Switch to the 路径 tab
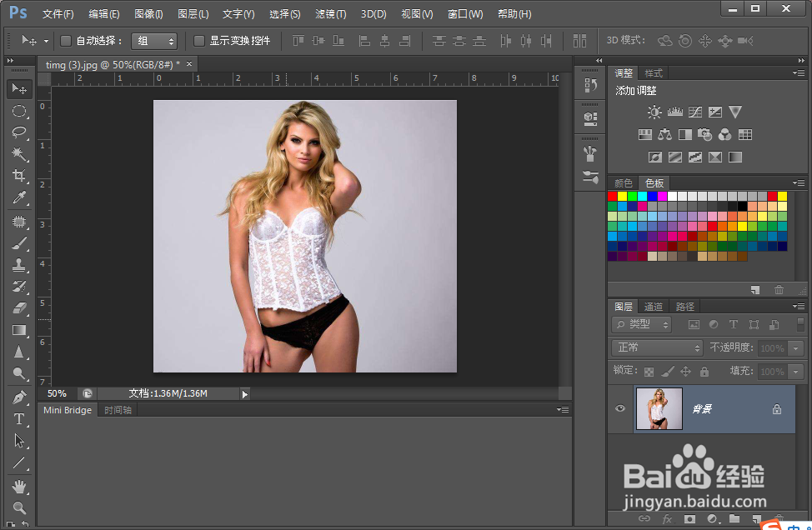The width and height of the screenshot is (812, 530). [684, 307]
